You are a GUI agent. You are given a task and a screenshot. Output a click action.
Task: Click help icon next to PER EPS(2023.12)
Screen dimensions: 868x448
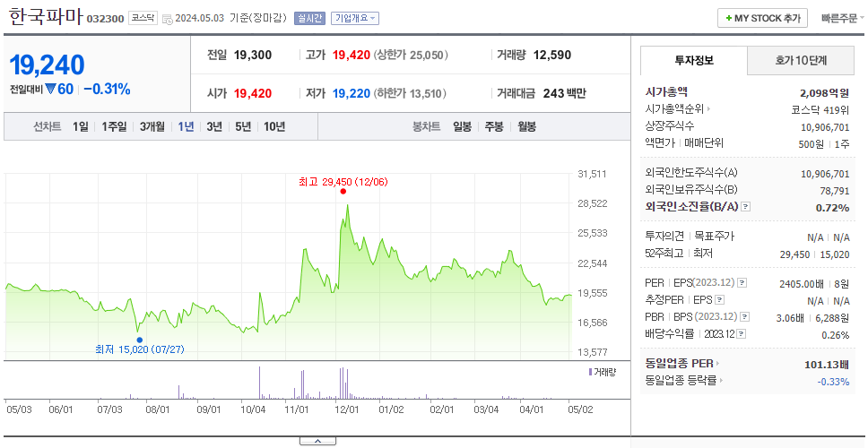(x=742, y=282)
